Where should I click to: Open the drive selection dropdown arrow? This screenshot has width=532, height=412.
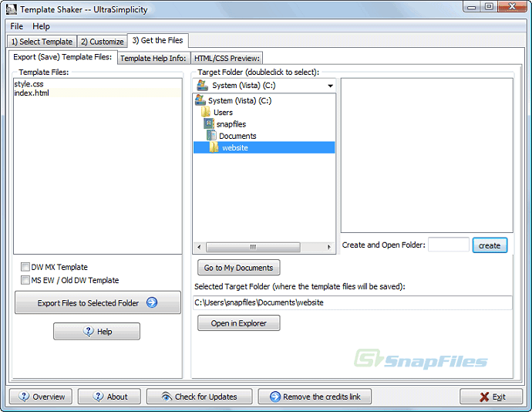330,86
